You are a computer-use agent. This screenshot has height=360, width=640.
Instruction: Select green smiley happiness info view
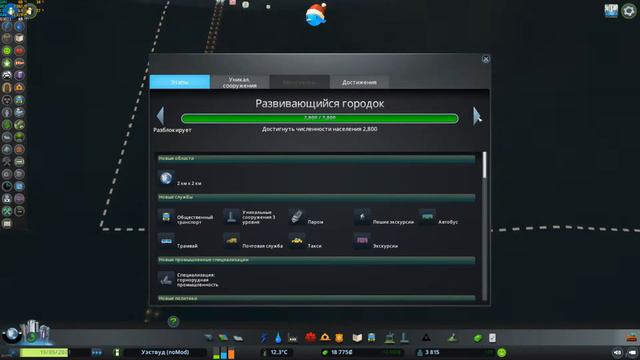[7, 51]
